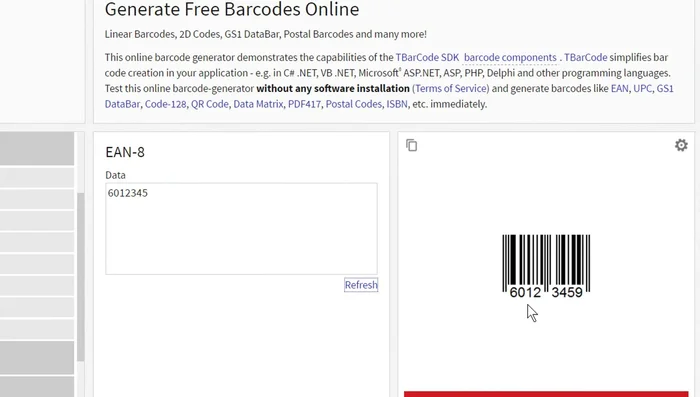This screenshot has height=397, width=700.
Task: Click the Generate Free Barcodes Online heading
Action: point(232,9)
